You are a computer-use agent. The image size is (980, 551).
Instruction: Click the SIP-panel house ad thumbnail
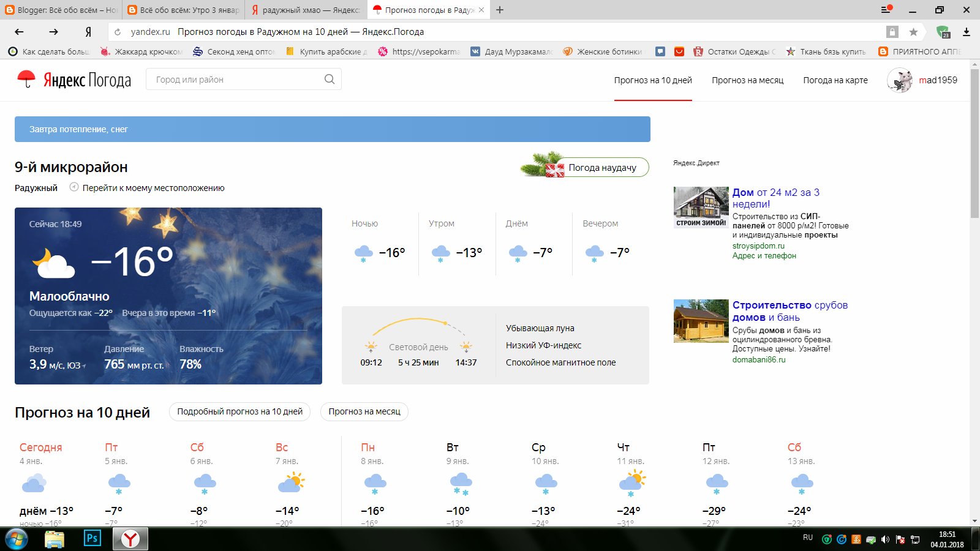tap(701, 207)
